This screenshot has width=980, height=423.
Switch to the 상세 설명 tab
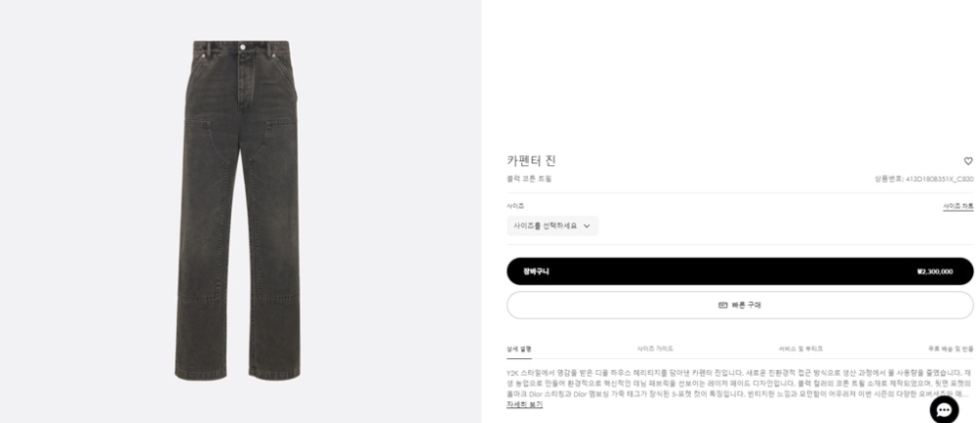point(519,349)
